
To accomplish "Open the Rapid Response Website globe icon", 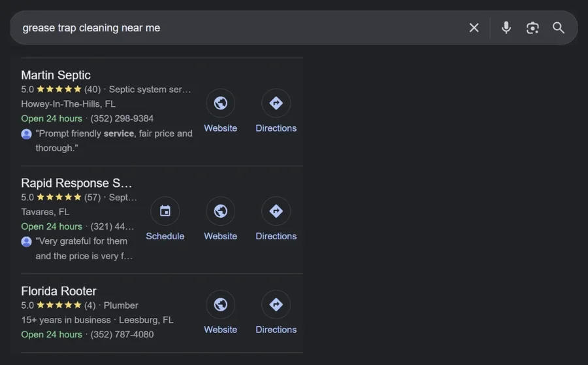I will (221, 211).
